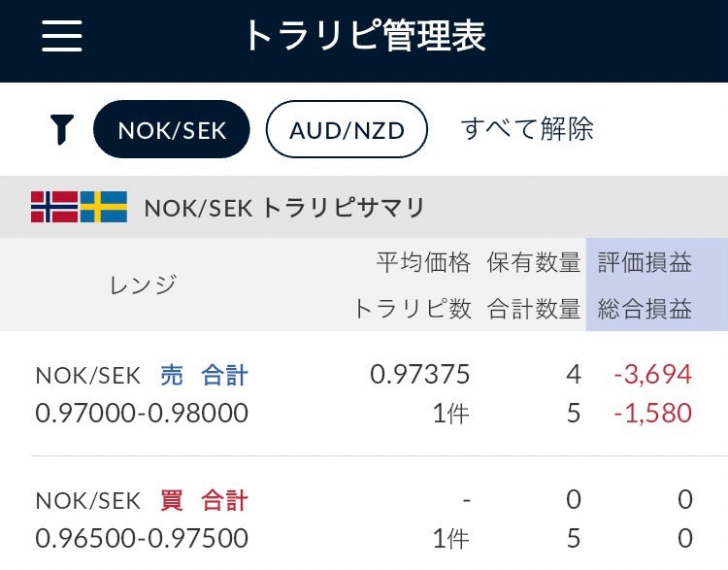Tap the highlighted 評価損益 column header
The width and height of the screenshot is (728, 570).
coord(645,262)
